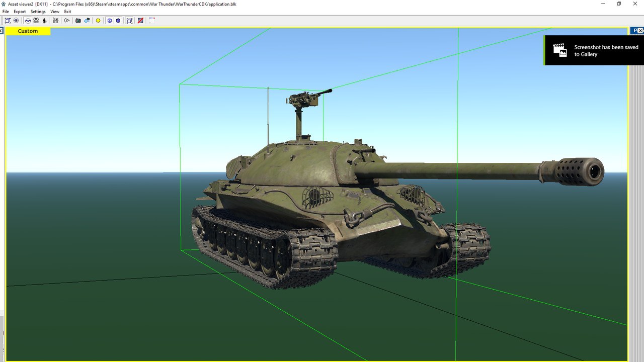Click the footprints toolbar icon
This screenshot has width=644, height=362.
point(36,21)
